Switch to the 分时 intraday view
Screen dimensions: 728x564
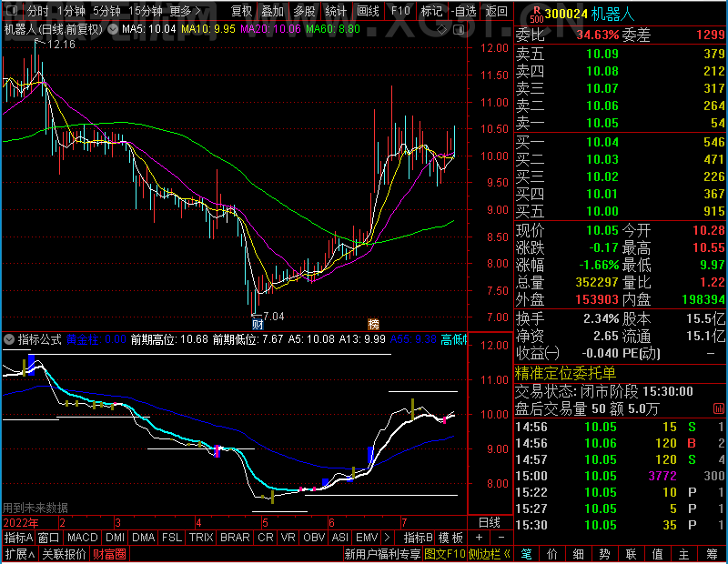[x=37, y=11]
